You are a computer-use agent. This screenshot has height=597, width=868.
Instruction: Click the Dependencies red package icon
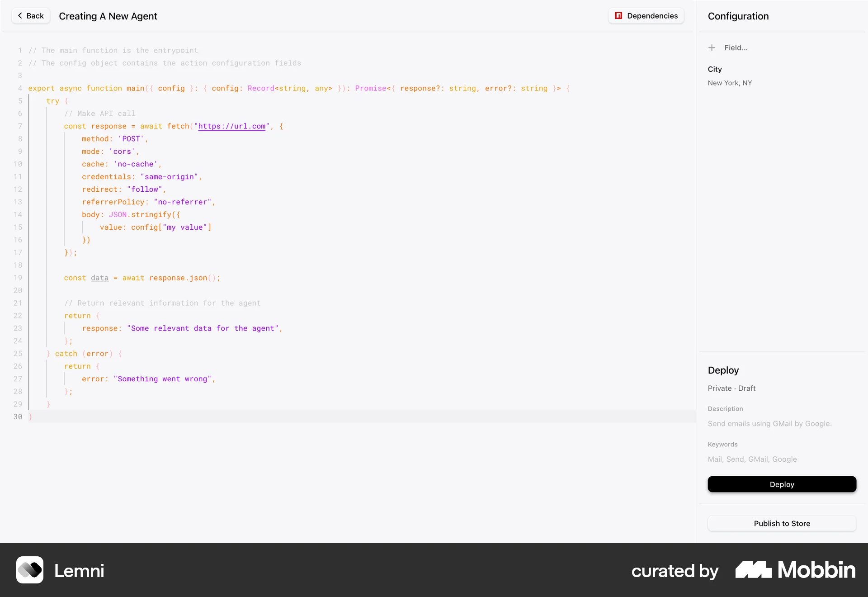618,15
